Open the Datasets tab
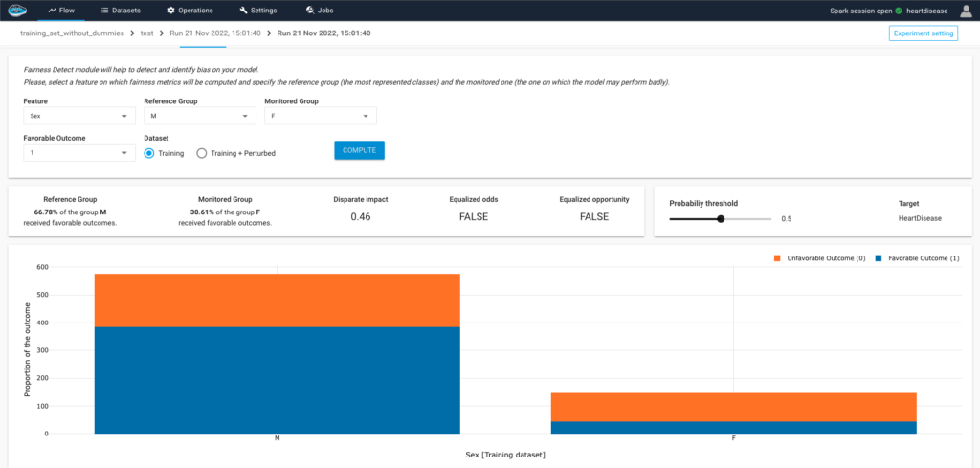 click(x=121, y=11)
